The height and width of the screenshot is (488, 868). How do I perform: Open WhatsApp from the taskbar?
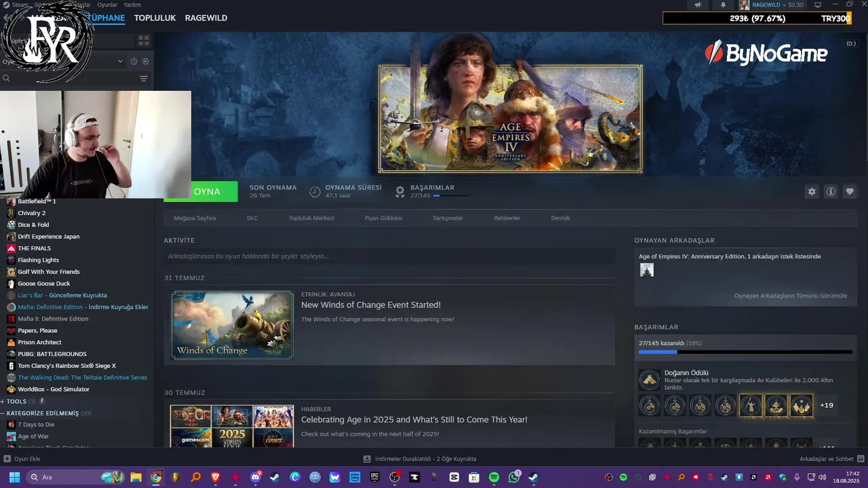click(x=514, y=477)
